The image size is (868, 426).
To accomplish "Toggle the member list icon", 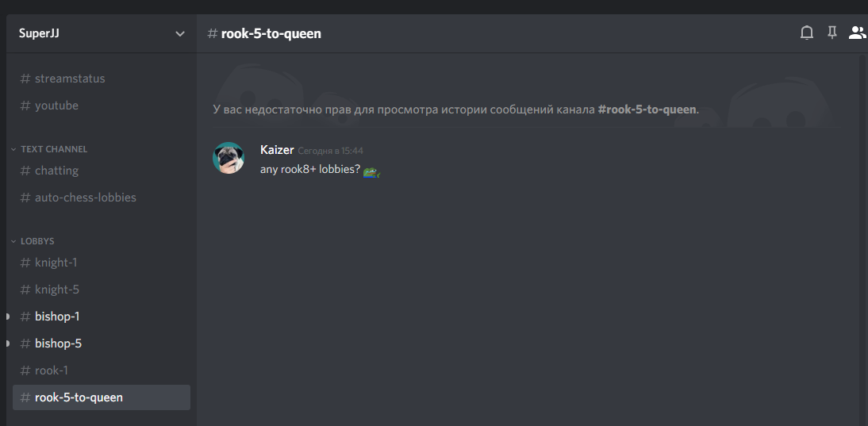I will 857,33.
